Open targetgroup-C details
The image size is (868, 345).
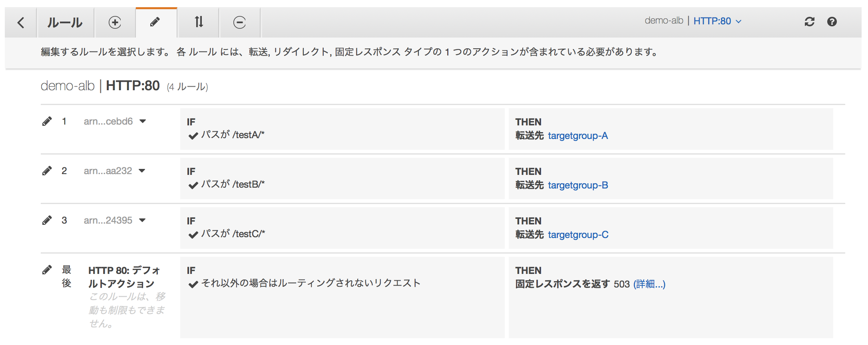click(x=578, y=235)
